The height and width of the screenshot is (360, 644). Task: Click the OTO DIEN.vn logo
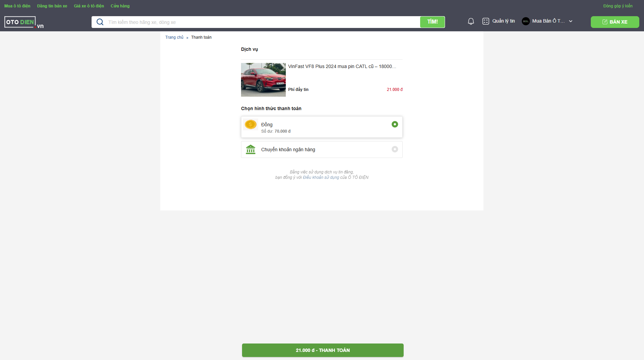(24, 22)
